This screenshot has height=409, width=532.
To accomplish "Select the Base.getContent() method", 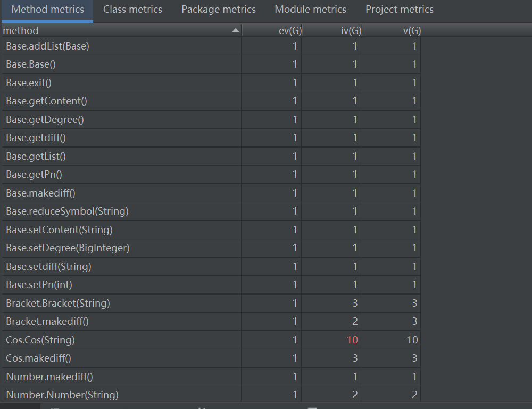I will [46, 101].
